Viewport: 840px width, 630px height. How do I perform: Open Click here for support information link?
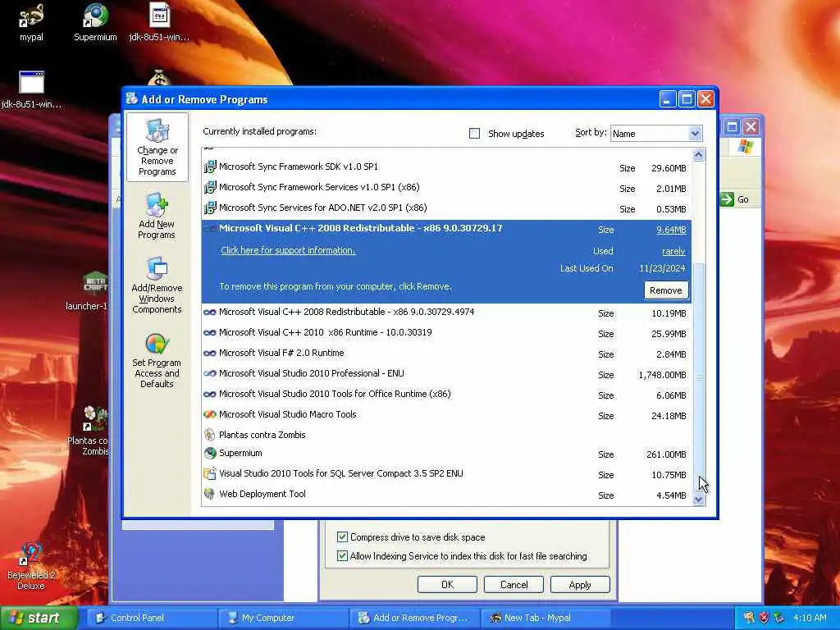(x=288, y=250)
